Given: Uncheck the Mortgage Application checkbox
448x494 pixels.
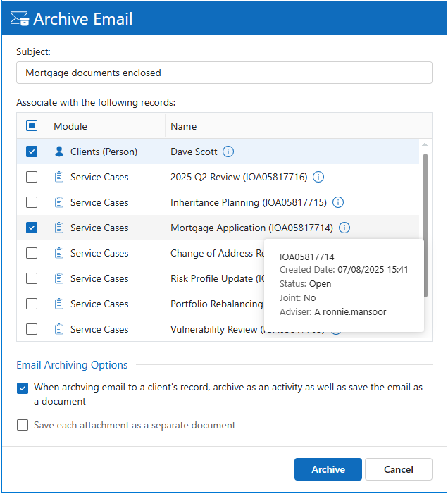Looking at the screenshot, I should (32, 228).
